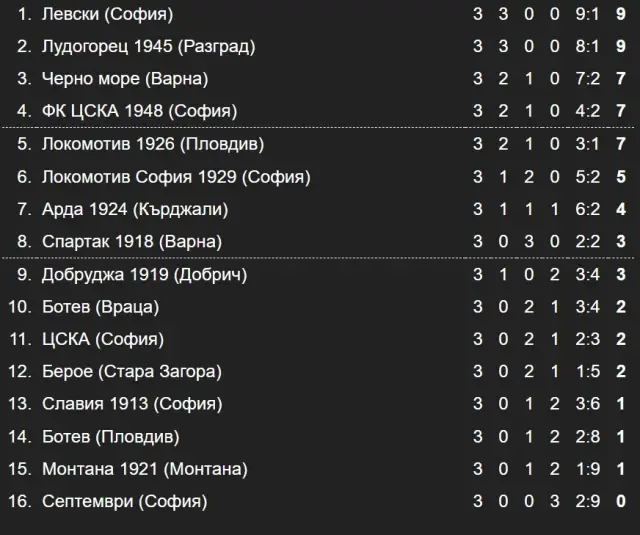
Task: Click Арда 1924 (Кърджали) team name
Action: pos(135,209)
